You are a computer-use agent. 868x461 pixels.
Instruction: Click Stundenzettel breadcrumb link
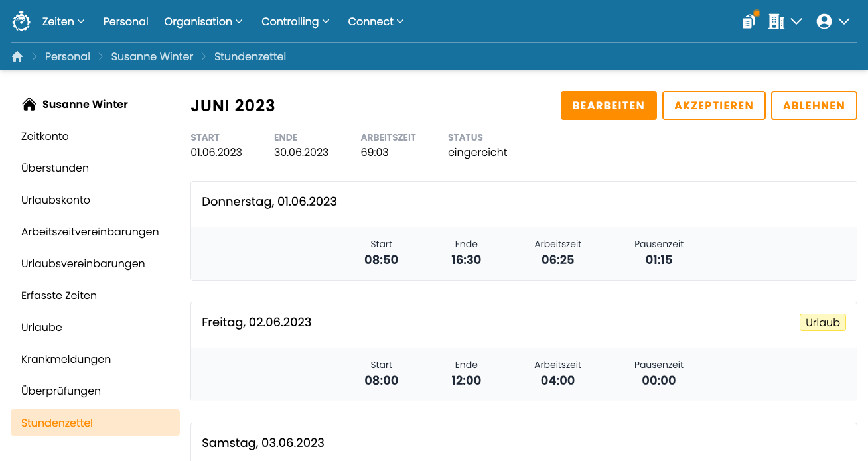tap(250, 57)
